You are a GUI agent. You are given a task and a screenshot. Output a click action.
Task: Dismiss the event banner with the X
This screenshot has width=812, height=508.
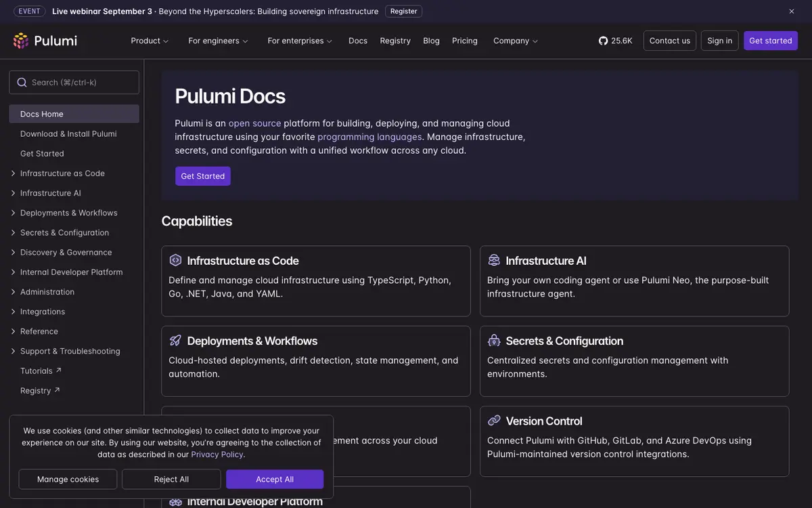click(x=792, y=12)
